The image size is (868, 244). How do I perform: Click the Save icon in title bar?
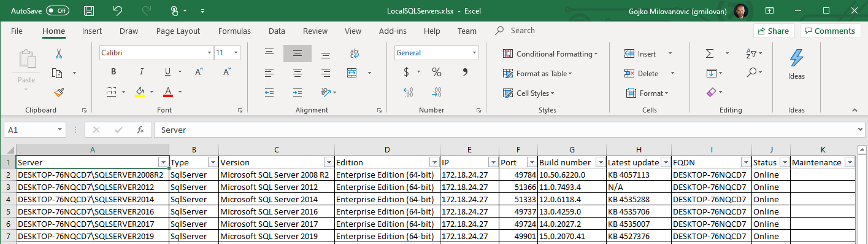(x=89, y=11)
